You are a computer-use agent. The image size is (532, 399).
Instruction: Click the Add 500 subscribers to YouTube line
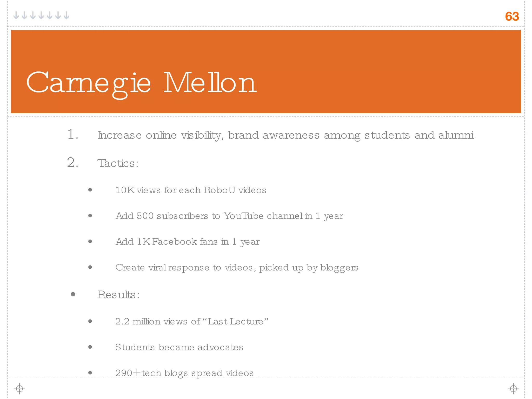pos(229,216)
